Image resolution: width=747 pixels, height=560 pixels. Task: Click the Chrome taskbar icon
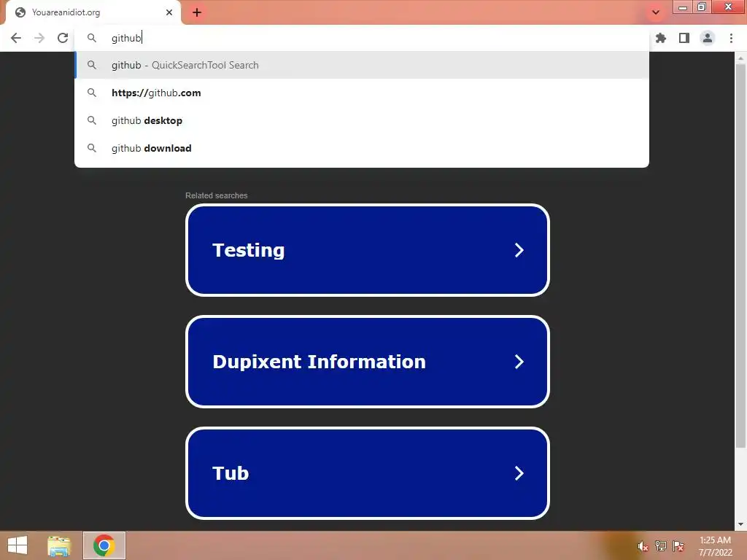[x=104, y=545]
